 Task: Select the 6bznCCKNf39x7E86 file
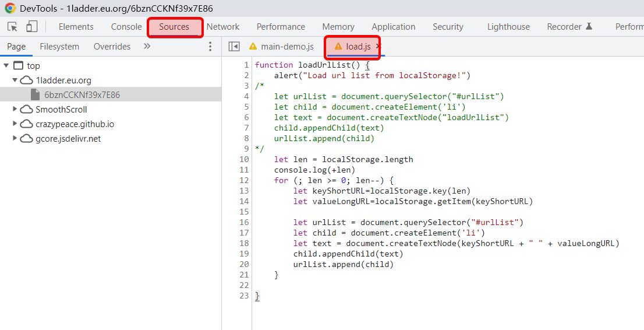point(82,95)
